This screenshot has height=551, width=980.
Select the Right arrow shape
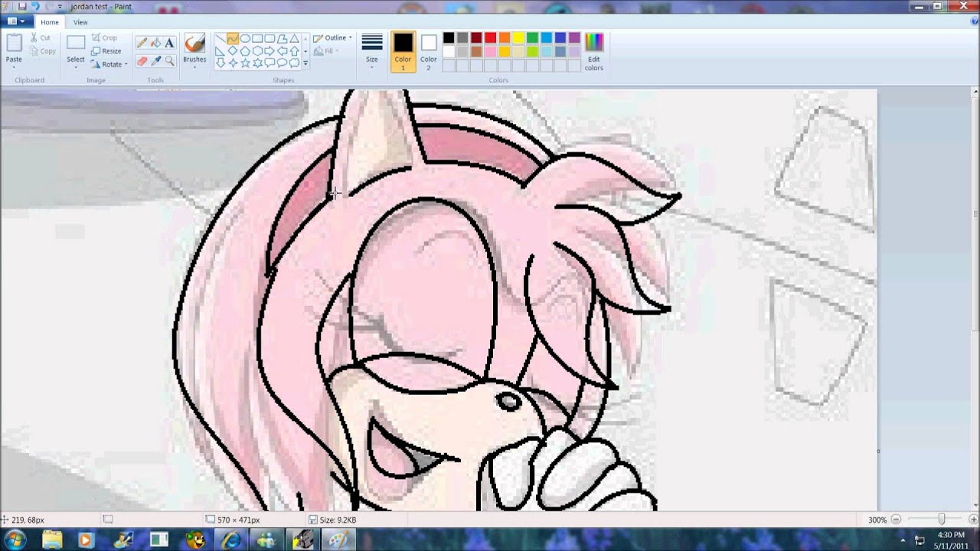[269, 51]
